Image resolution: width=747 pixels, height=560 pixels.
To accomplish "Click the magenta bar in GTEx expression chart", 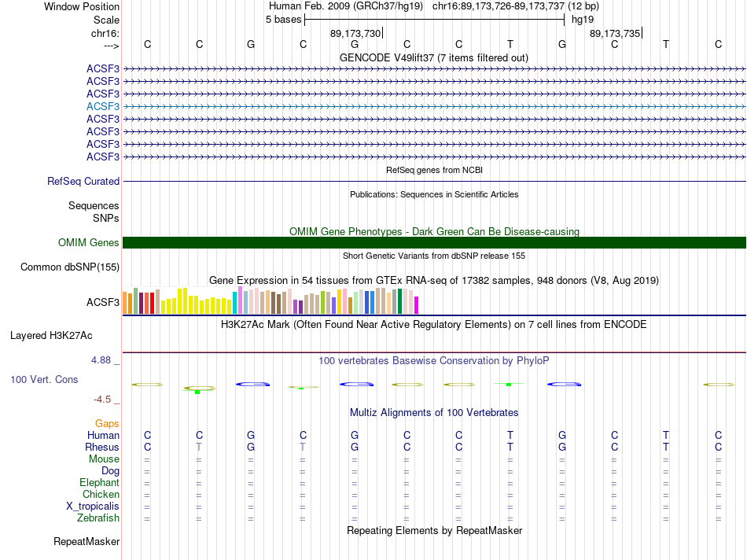I will tap(417, 305).
